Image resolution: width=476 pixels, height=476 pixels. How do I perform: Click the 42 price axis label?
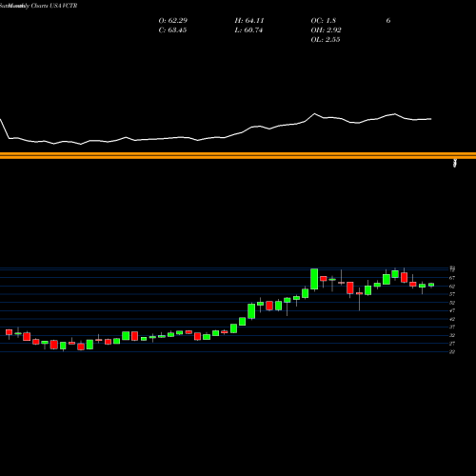point(452,319)
